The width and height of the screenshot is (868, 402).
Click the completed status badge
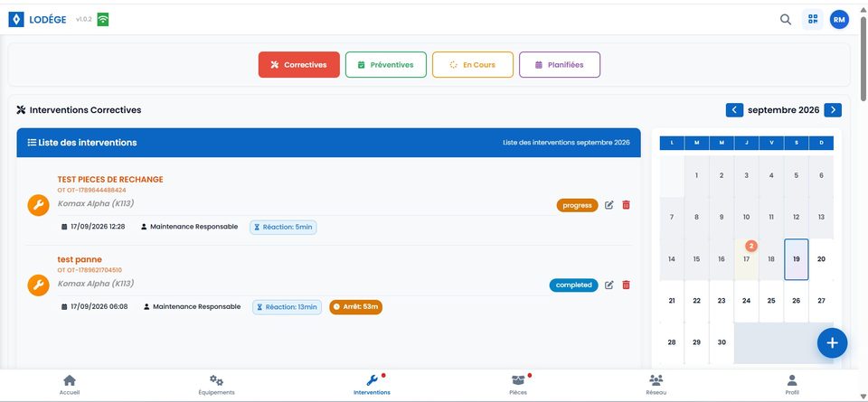point(573,285)
